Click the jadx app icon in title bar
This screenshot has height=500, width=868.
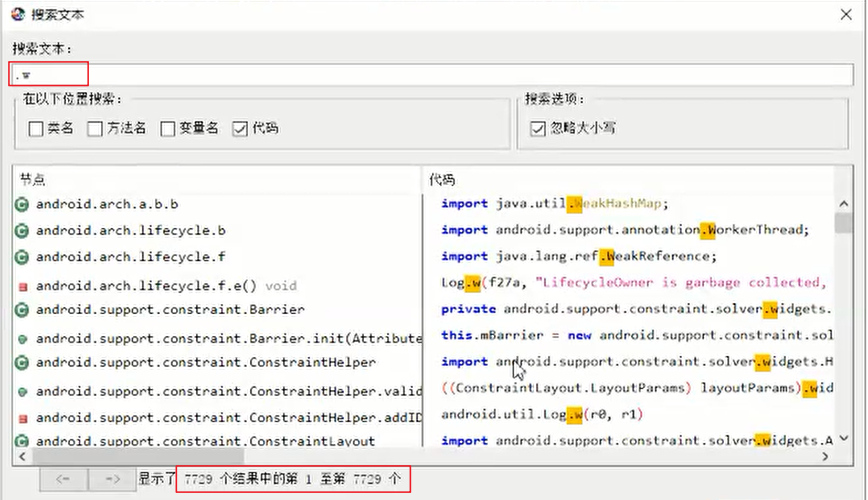coord(18,14)
